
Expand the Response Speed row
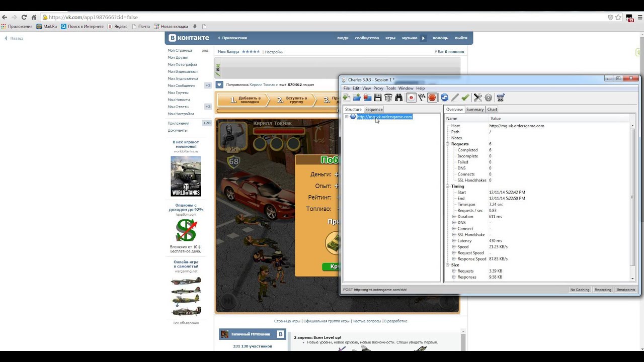pyautogui.click(x=454, y=259)
